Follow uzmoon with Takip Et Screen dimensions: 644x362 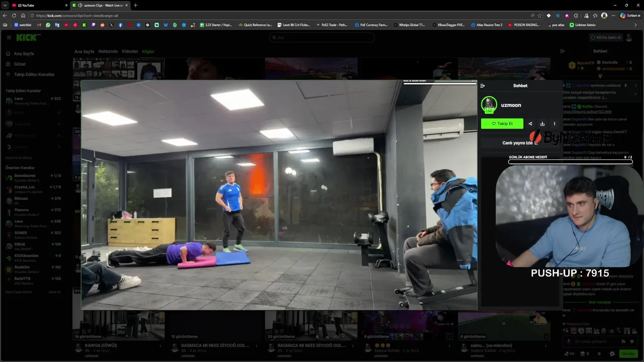(x=502, y=124)
